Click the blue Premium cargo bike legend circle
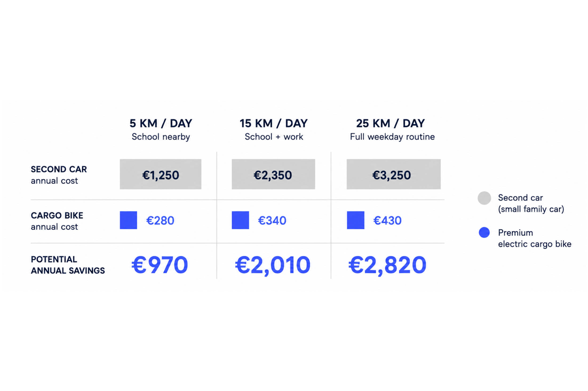Viewport: 588px width, 391px height. pos(484,232)
